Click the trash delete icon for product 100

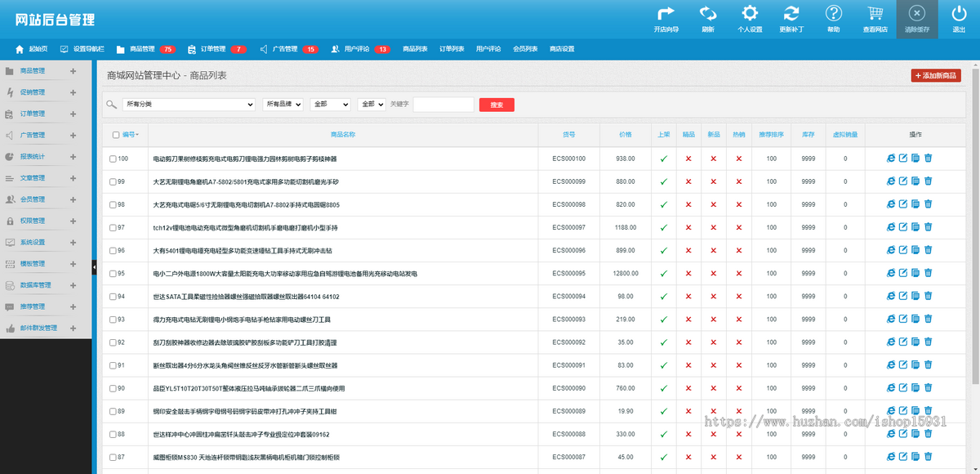(x=928, y=159)
